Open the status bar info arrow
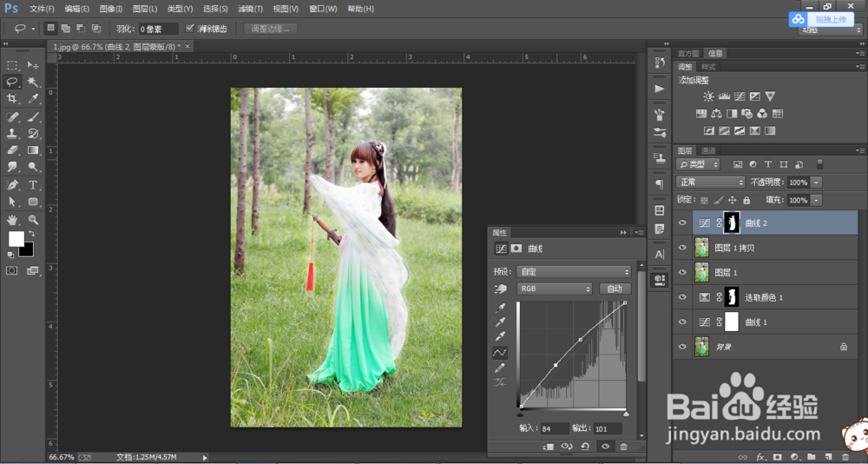868x464 pixels. coord(205,457)
